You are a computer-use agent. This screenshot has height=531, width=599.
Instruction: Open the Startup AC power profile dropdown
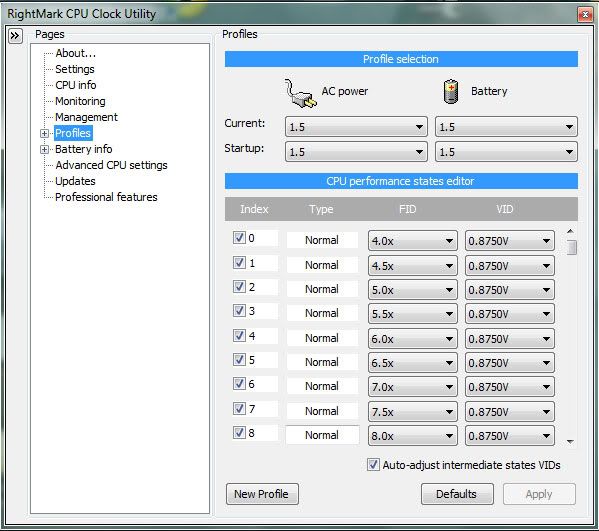coord(356,152)
